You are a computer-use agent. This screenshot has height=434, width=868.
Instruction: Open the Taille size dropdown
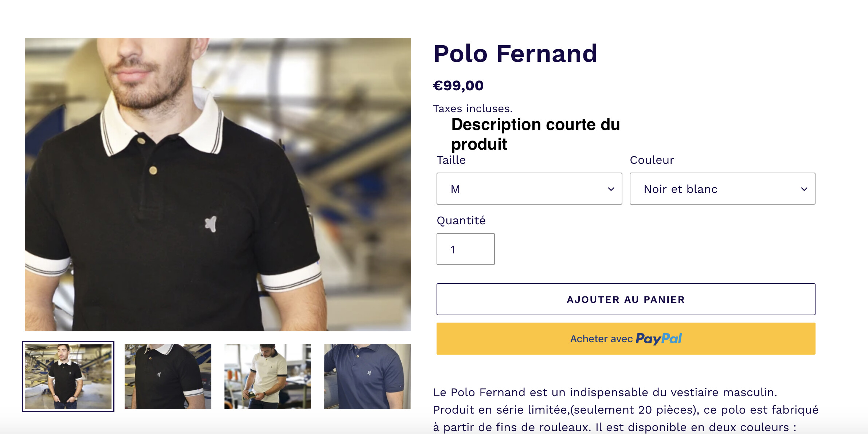pyautogui.click(x=529, y=189)
